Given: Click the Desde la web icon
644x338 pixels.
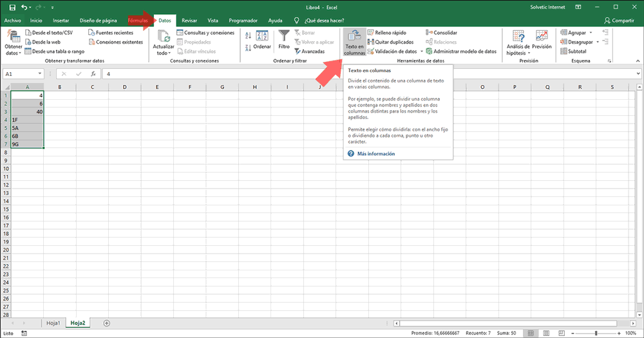Looking at the screenshot, I should pos(28,42).
